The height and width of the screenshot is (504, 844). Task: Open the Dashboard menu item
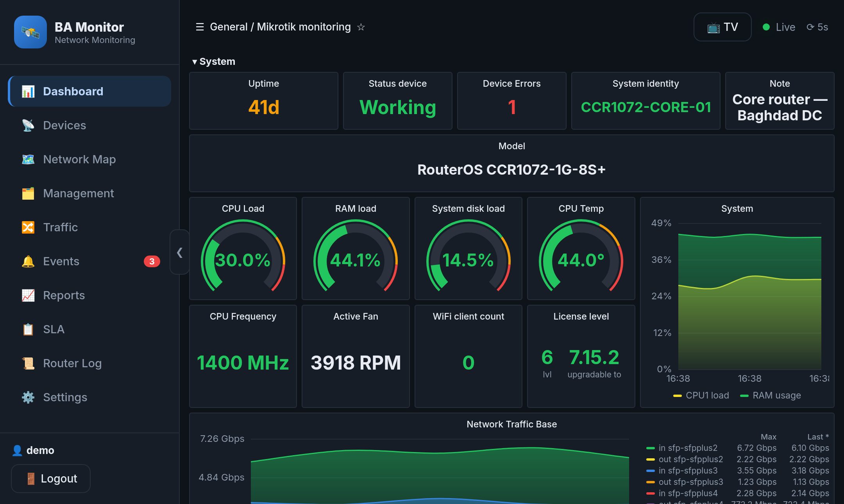click(x=89, y=91)
